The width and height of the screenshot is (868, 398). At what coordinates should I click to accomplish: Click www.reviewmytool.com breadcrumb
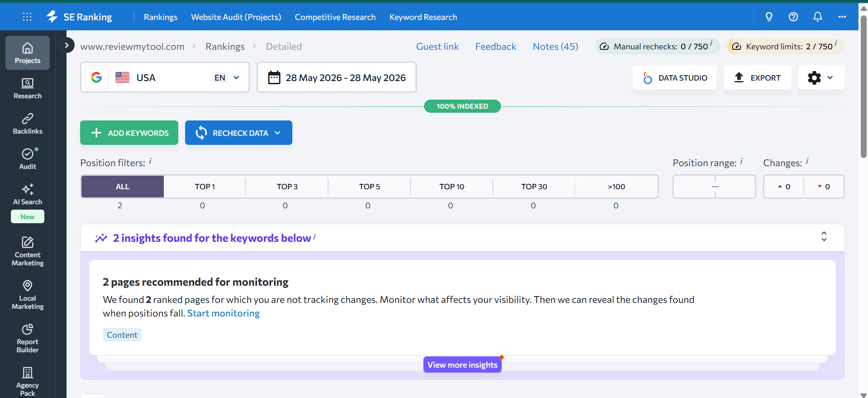pyautogui.click(x=132, y=46)
